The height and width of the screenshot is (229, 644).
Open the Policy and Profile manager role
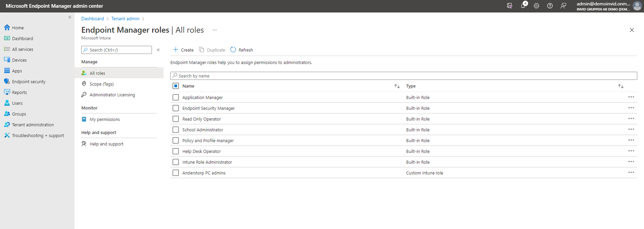[208, 141]
